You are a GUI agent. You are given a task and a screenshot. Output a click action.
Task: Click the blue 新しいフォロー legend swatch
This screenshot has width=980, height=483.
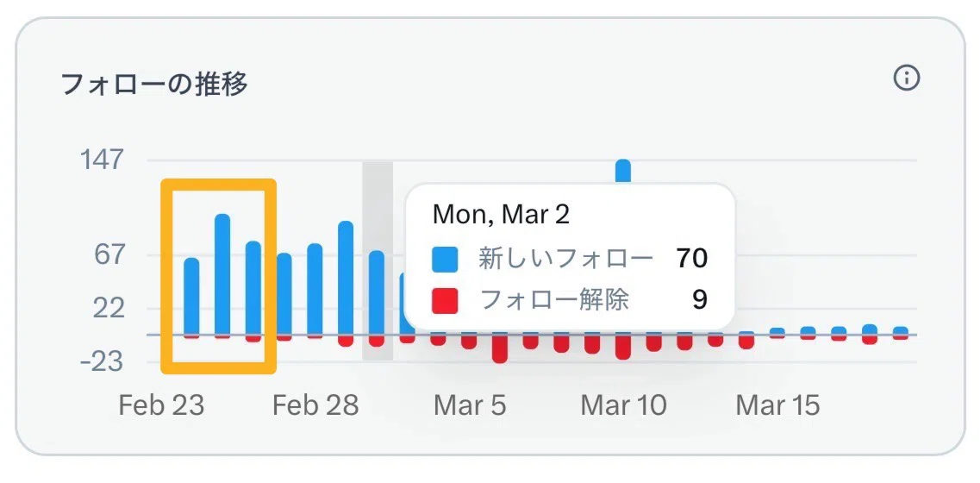[445, 259]
